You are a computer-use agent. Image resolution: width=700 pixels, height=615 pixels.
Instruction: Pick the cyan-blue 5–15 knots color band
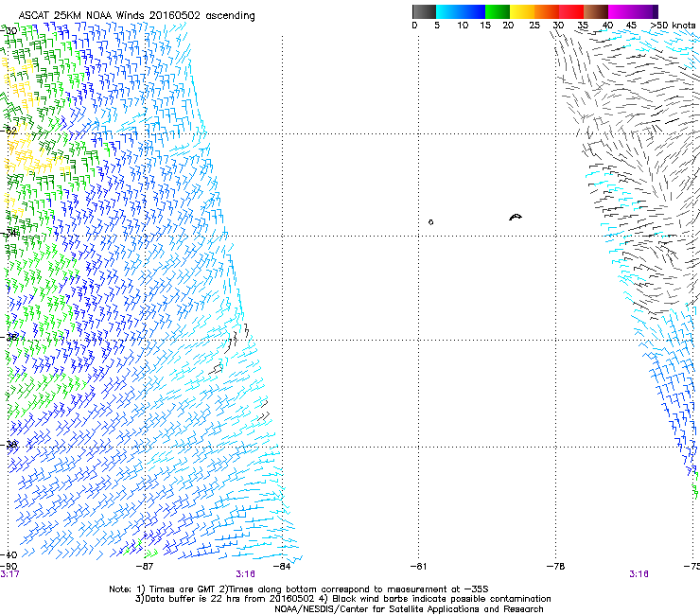pyautogui.click(x=461, y=11)
